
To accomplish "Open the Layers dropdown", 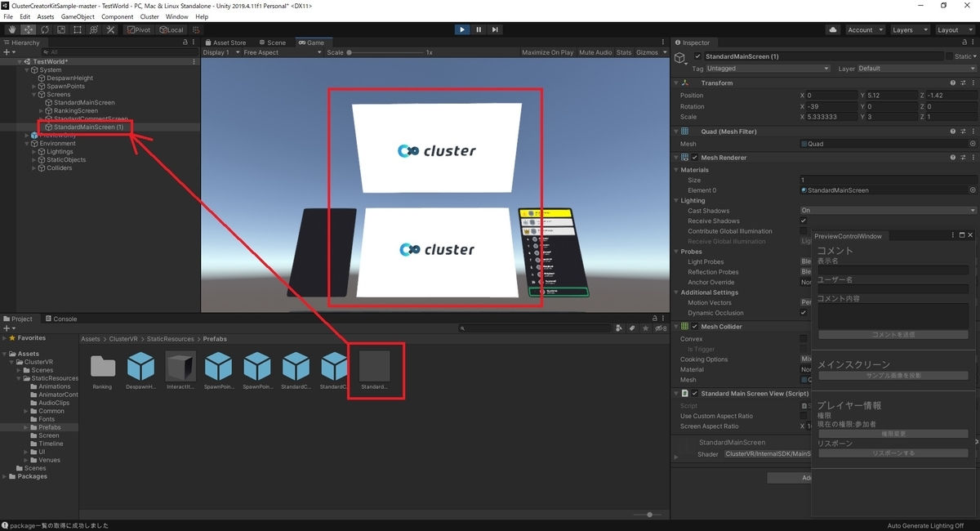I will coord(909,30).
